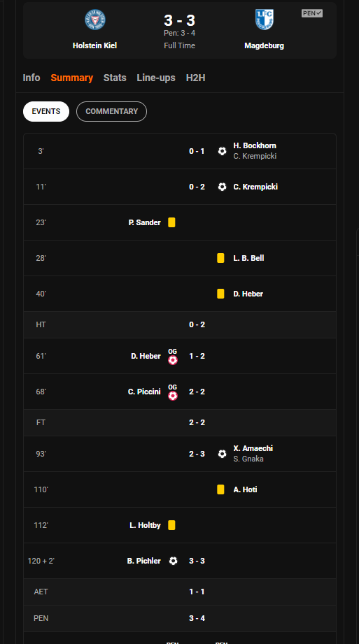
Task: Click B. Pichler's goal ball icon
Action: click(x=173, y=561)
